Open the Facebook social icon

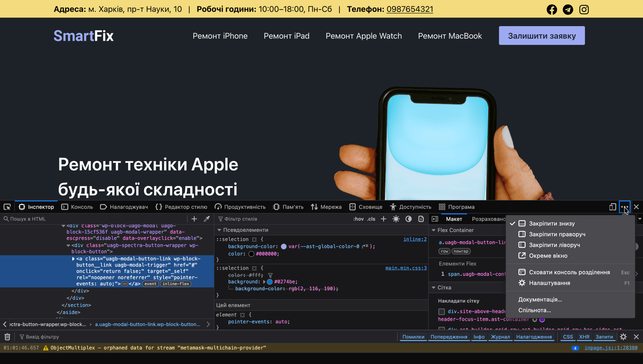(552, 10)
